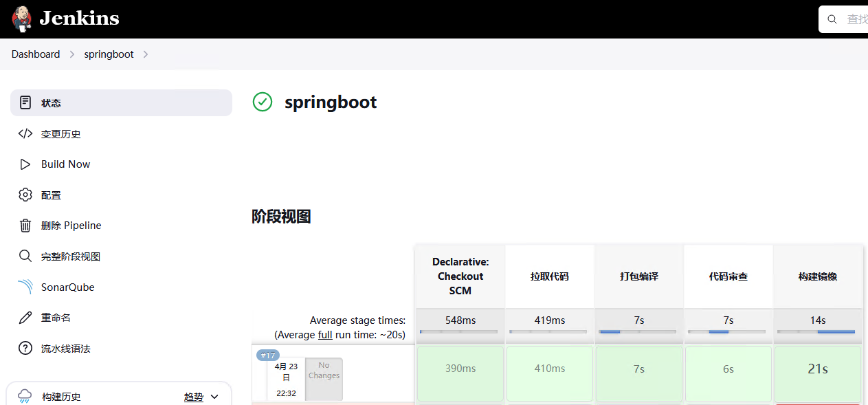Screen dimensions: 868x405
Task: Expand chevron after Dashboard breadcrumb
Action: coord(71,54)
